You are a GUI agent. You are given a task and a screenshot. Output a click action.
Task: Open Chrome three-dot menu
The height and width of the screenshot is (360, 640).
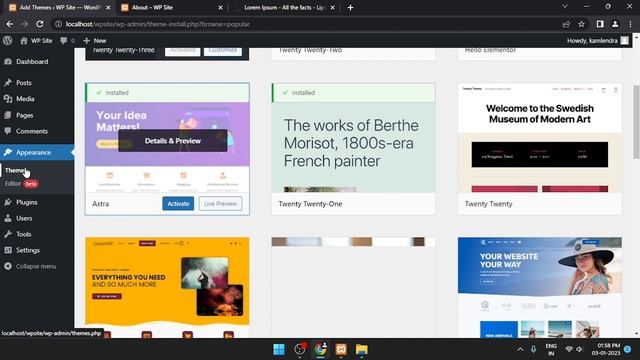click(x=630, y=24)
